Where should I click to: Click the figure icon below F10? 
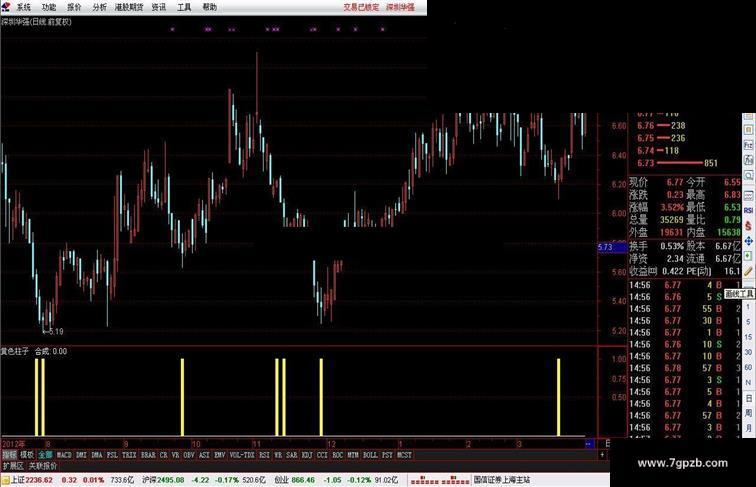(x=748, y=161)
